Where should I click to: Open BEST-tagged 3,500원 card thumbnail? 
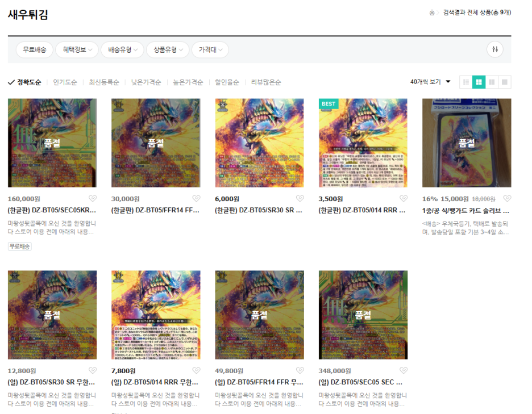[363, 143]
